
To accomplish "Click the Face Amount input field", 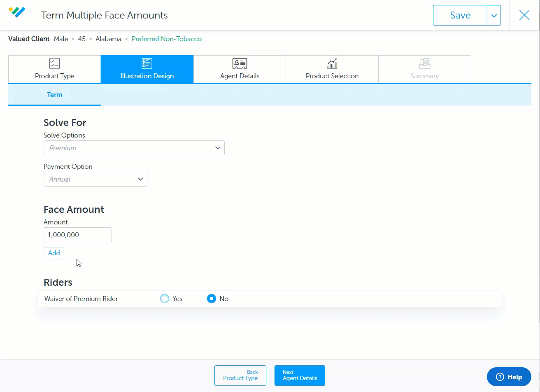I will click(78, 235).
